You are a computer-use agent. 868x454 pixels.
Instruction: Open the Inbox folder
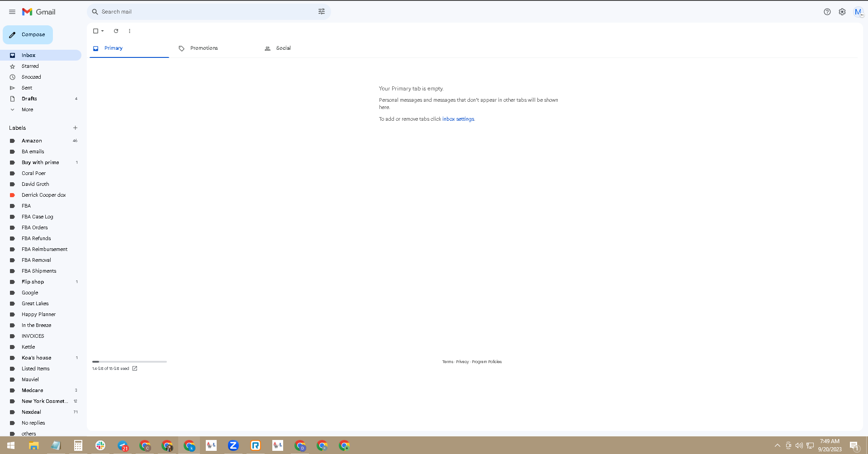(41, 55)
